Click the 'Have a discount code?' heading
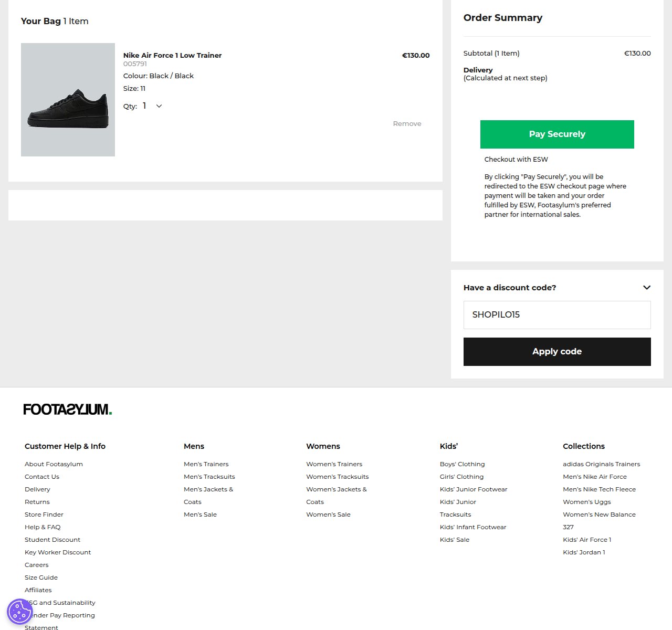The width and height of the screenshot is (672, 630). click(x=510, y=288)
